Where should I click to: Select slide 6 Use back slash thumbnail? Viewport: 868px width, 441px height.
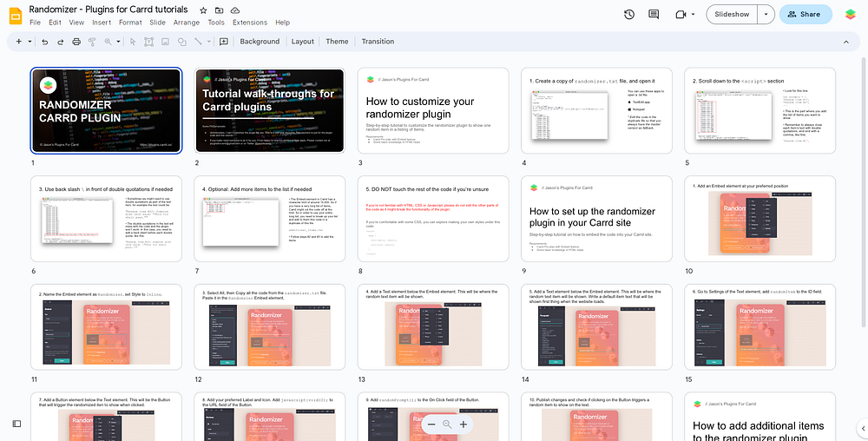click(106, 219)
